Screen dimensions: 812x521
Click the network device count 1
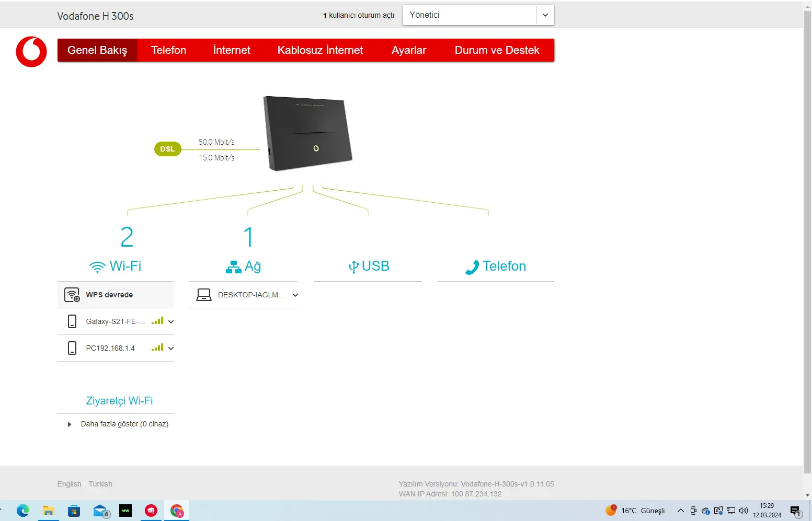[x=249, y=237]
